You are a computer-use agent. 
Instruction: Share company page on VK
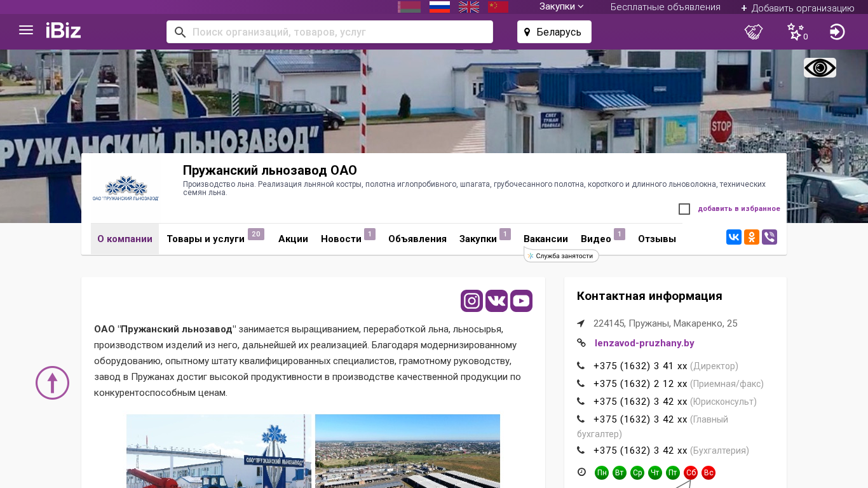(734, 237)
